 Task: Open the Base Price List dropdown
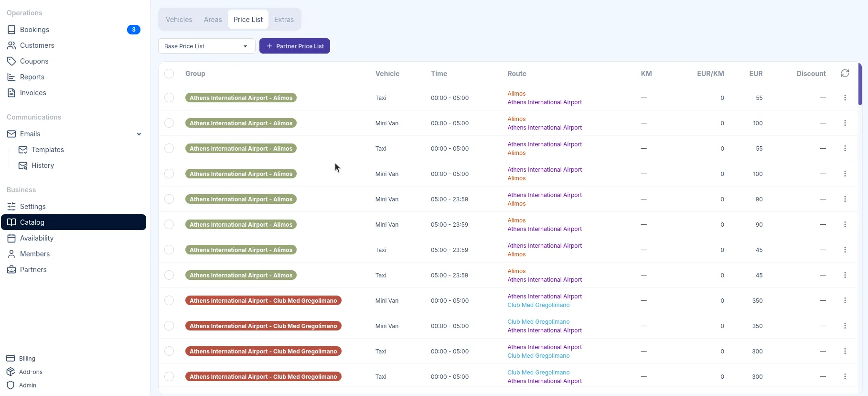206,46
